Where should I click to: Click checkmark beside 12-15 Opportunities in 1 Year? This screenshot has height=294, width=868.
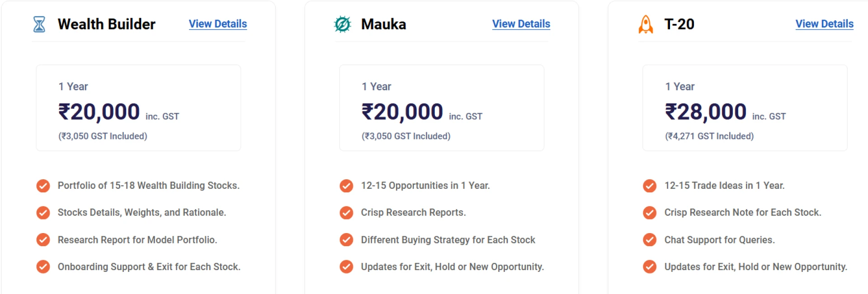346,186
